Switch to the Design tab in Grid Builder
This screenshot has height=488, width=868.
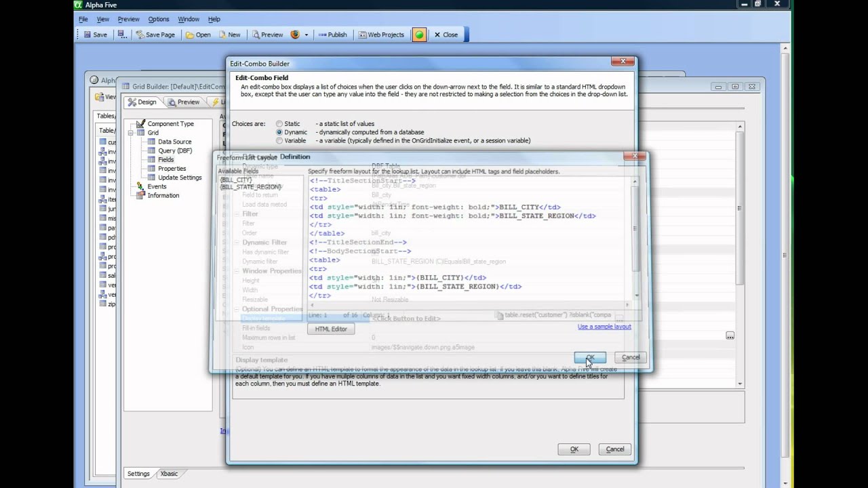click(x=142, y=102)
